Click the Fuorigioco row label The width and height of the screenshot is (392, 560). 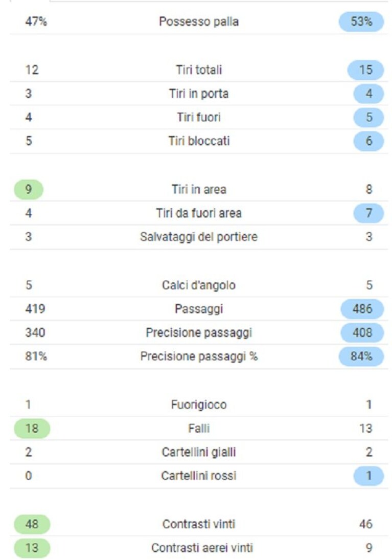tap(199, 405)
